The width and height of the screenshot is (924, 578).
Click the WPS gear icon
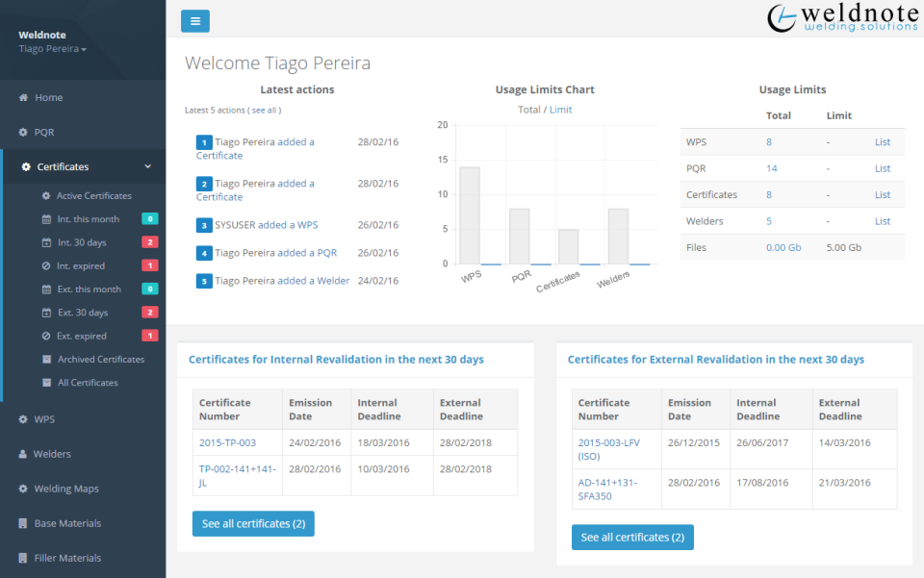(23, 419)
